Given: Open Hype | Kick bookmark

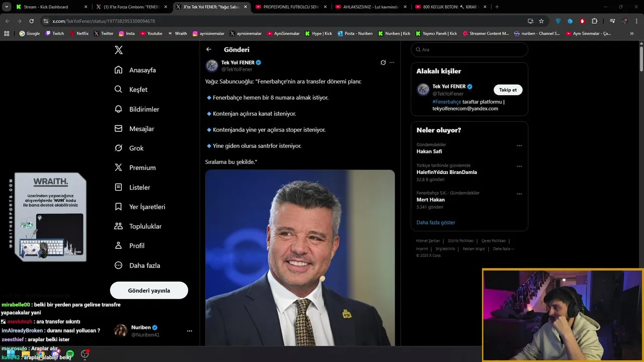Looking at the screenshot, I should 318,33.
